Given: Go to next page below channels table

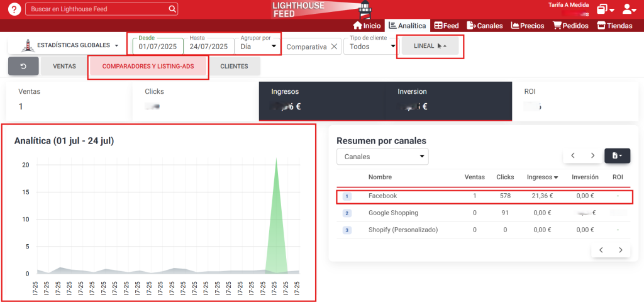Looking at the screenshot, I should [621, 250].
